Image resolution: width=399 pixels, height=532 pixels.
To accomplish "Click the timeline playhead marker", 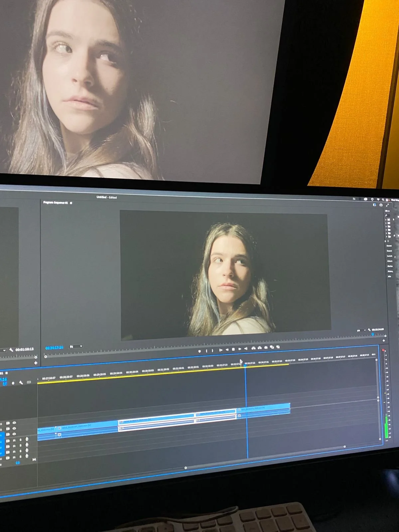I will [245, 365].
